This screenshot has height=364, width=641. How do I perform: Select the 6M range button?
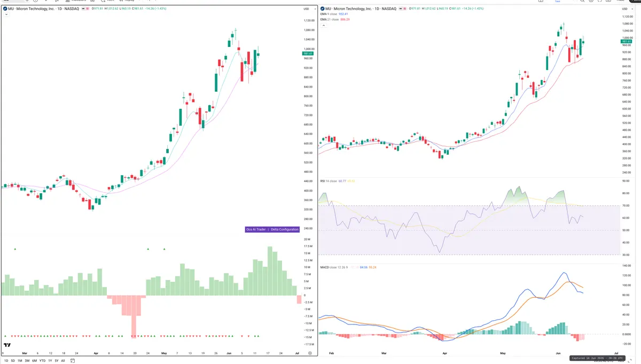coord(35,361)
